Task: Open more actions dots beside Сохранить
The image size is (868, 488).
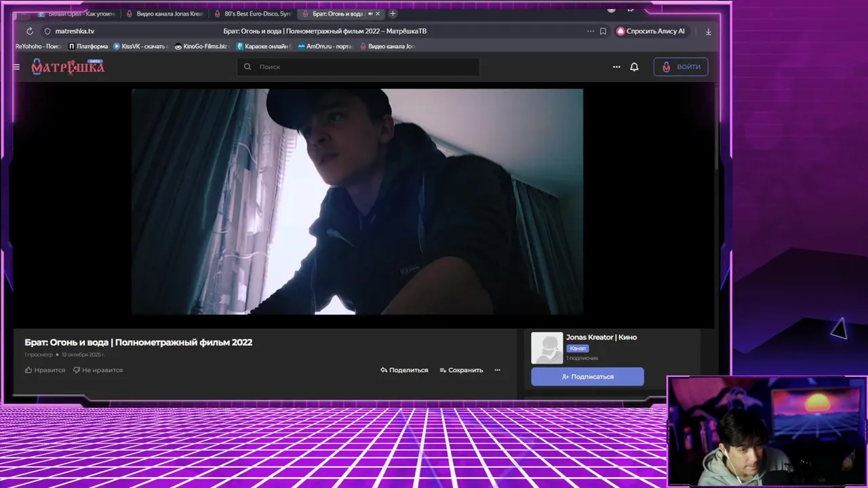Action: pos(497,370)
